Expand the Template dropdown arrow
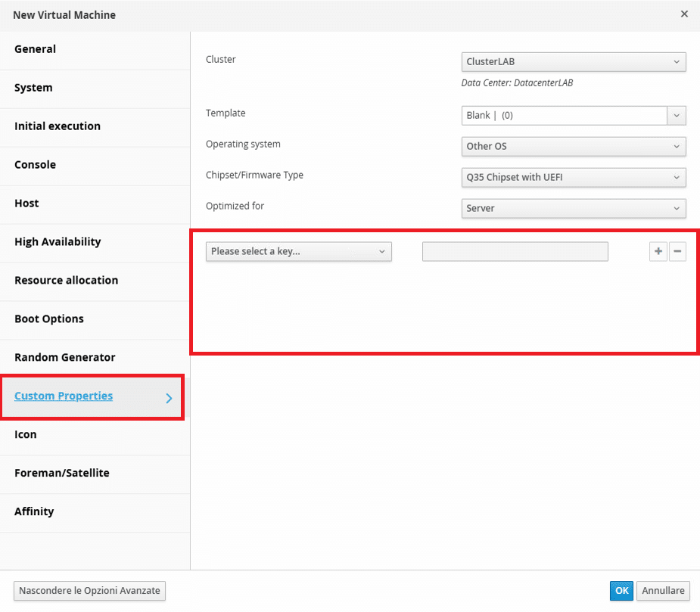 tap(677, 115)
